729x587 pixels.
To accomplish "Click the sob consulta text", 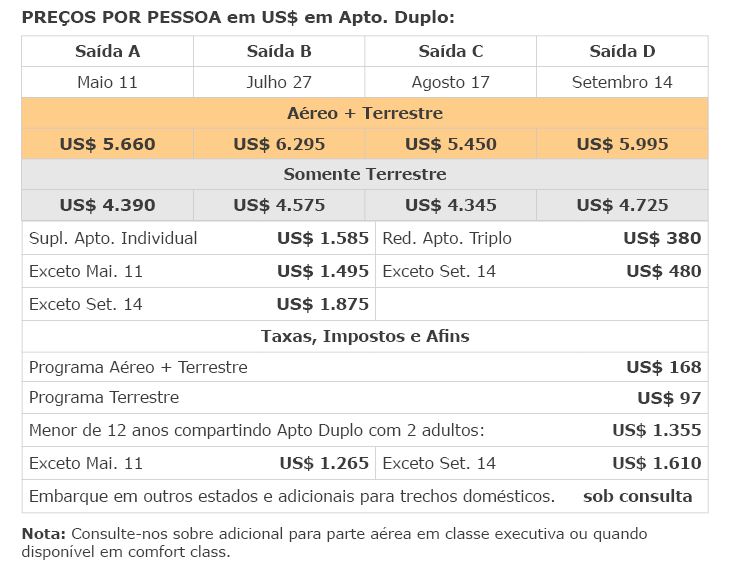I will click(x=637, y=496).
